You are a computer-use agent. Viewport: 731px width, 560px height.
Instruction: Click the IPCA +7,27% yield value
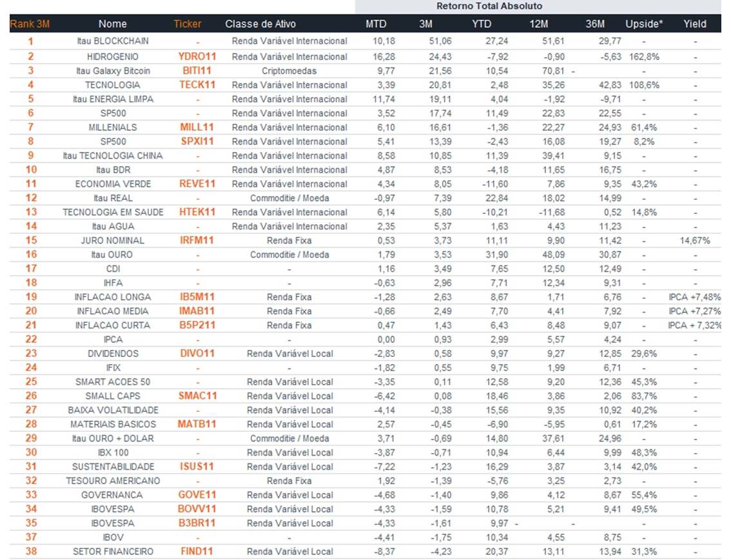click(695, 311)
